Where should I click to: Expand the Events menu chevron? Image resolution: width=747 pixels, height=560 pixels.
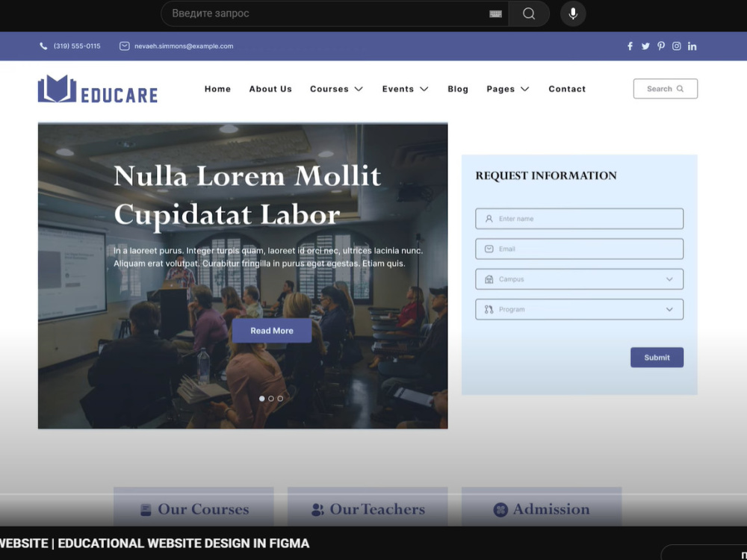[x=424, y=89]
